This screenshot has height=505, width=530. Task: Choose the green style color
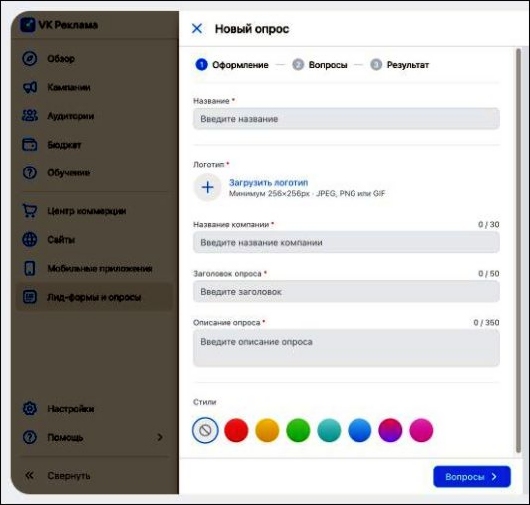tap(298, 430)
